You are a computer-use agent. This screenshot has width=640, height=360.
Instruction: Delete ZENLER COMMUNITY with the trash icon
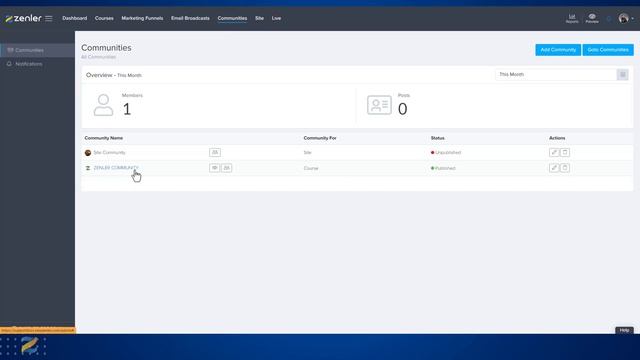click(565, 168)
